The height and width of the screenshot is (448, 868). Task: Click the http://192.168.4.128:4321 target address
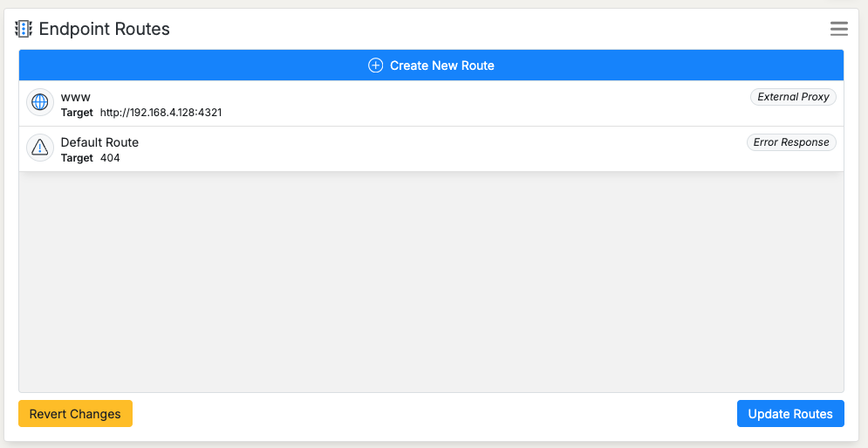click(161, 113)
